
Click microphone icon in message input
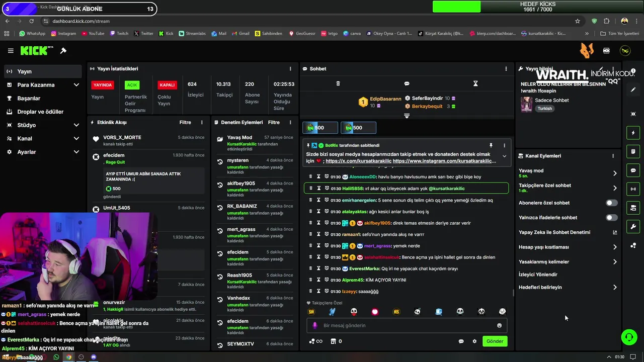[x=315, y=325]
